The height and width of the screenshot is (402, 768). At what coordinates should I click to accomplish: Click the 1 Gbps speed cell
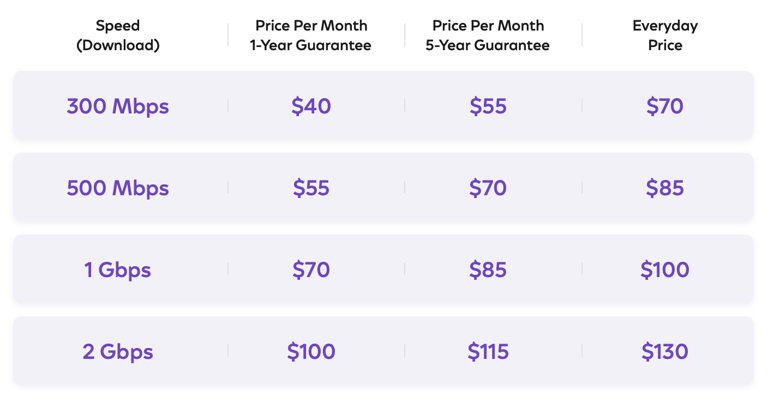click(x=118, y=270)
